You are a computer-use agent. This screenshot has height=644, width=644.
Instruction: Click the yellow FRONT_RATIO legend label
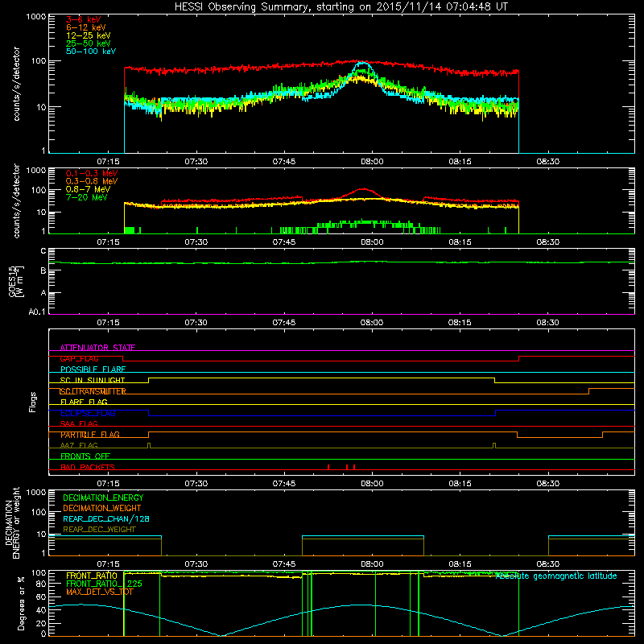pyautogui.click(x=92, y=576)
